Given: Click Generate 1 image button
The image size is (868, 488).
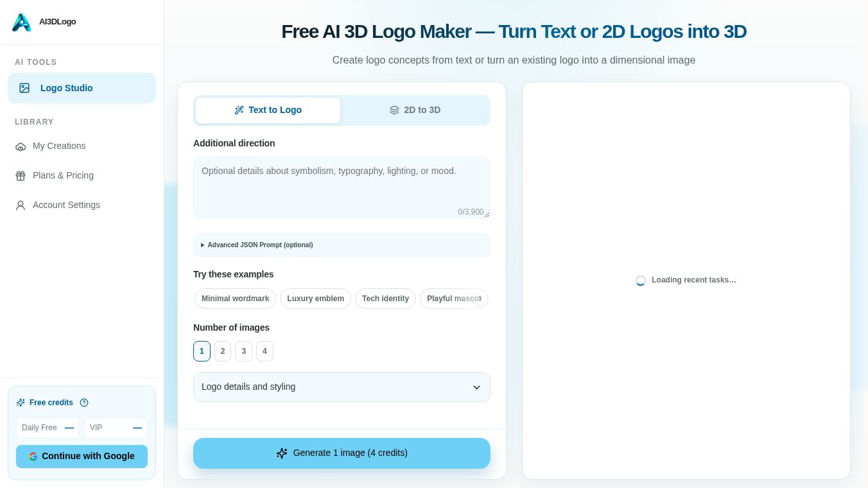Looking at the screenshot, I should [342, 453].
